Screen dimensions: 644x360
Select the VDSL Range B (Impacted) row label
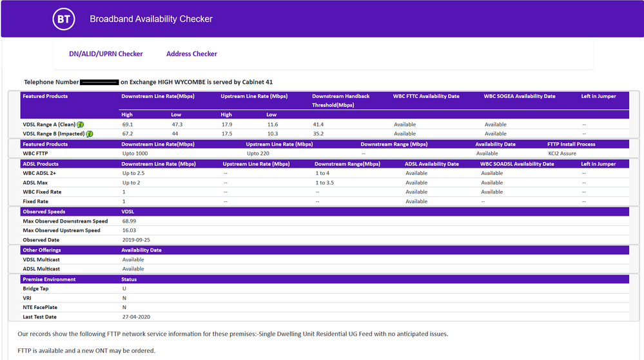click(54, 134)
